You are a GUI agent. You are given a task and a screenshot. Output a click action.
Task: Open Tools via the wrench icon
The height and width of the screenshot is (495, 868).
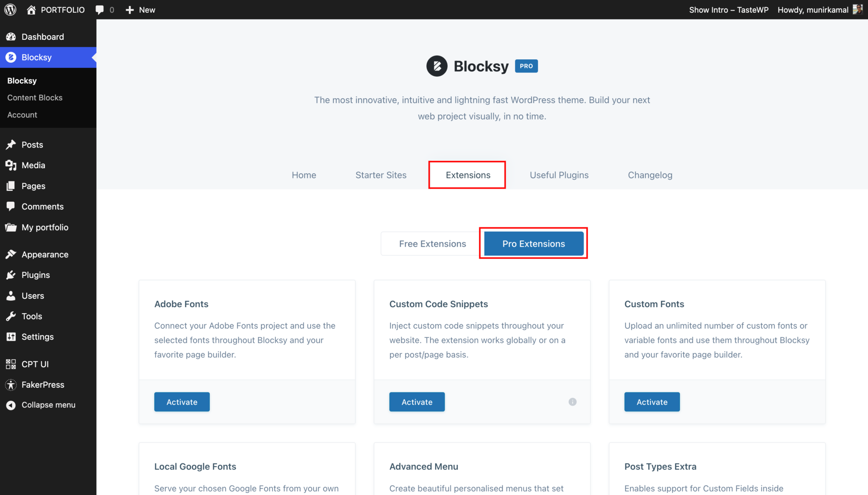[11, 316]
